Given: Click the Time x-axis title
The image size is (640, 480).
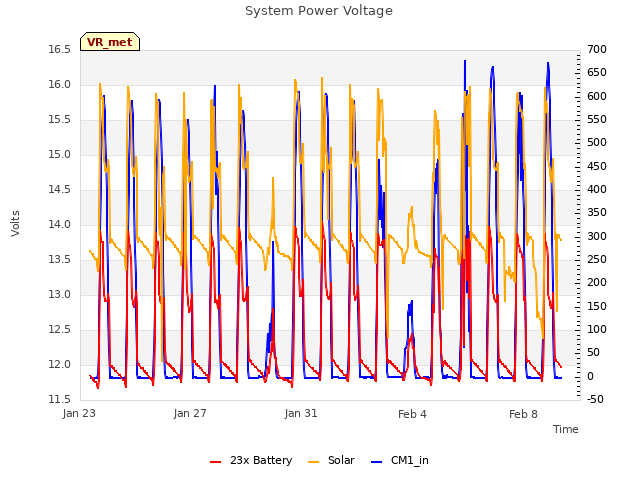Looking at the screenshot, I should pos(565,429).
